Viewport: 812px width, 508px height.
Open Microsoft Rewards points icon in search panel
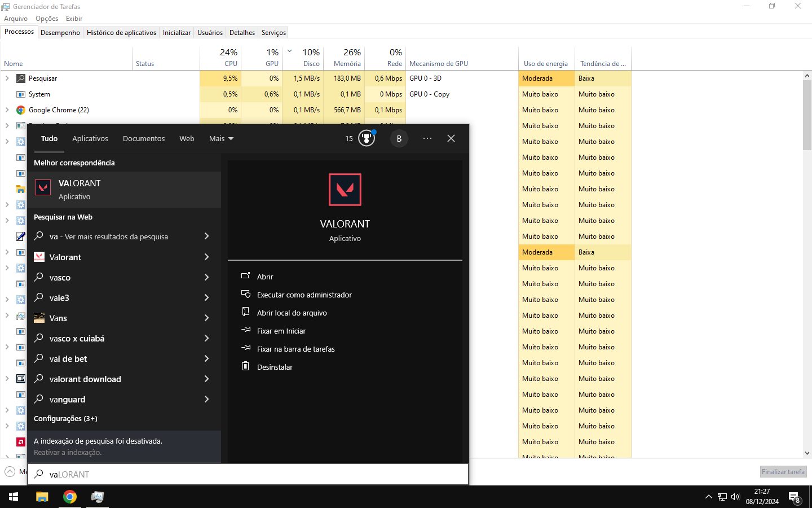coord(366,138)
